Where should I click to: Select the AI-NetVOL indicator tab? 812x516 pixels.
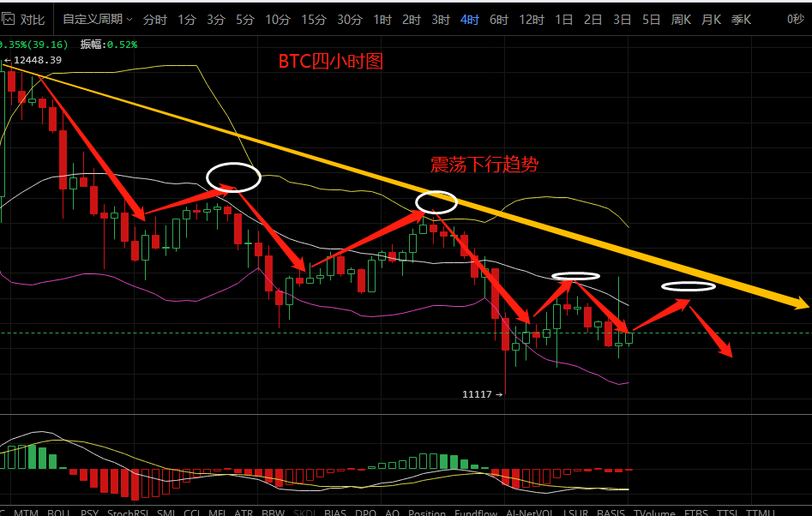pyautogui.click(x=530, y=513)
